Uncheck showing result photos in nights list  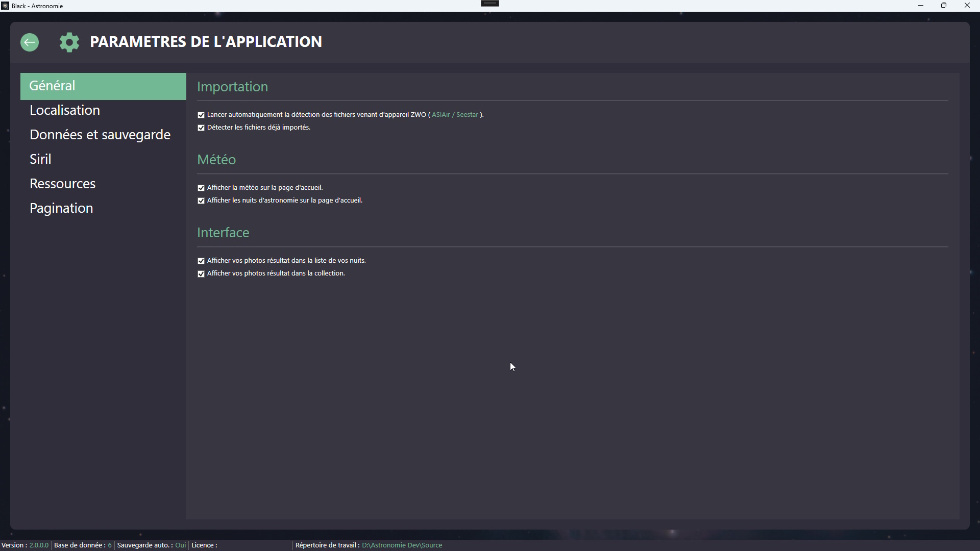pos(201,261)
